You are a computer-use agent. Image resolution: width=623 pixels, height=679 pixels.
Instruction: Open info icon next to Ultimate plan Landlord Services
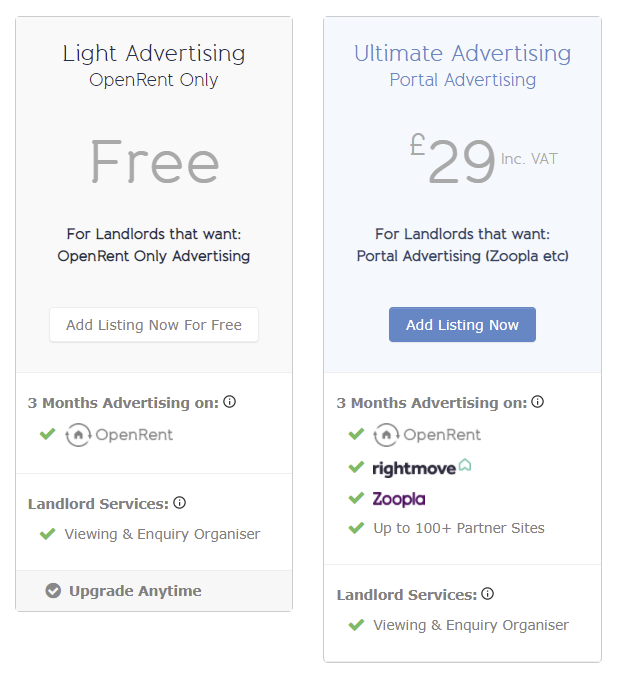(487, 594)
